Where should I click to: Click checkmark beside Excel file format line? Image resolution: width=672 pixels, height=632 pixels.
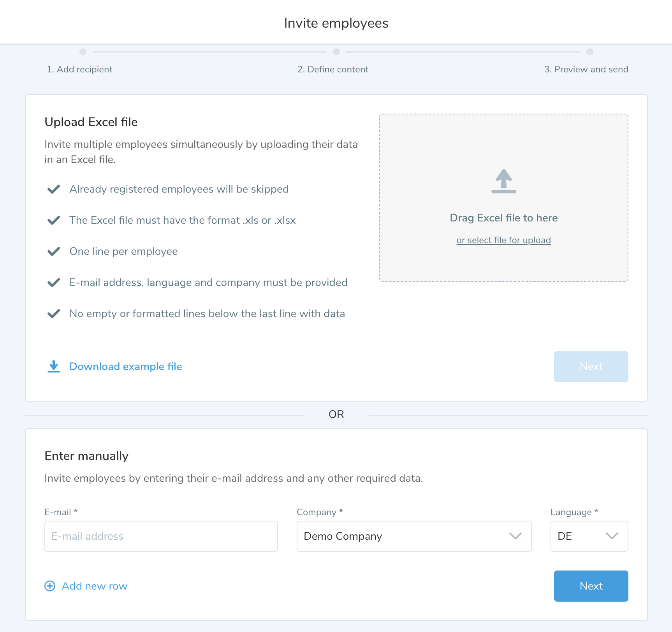[x=54, y=220]
